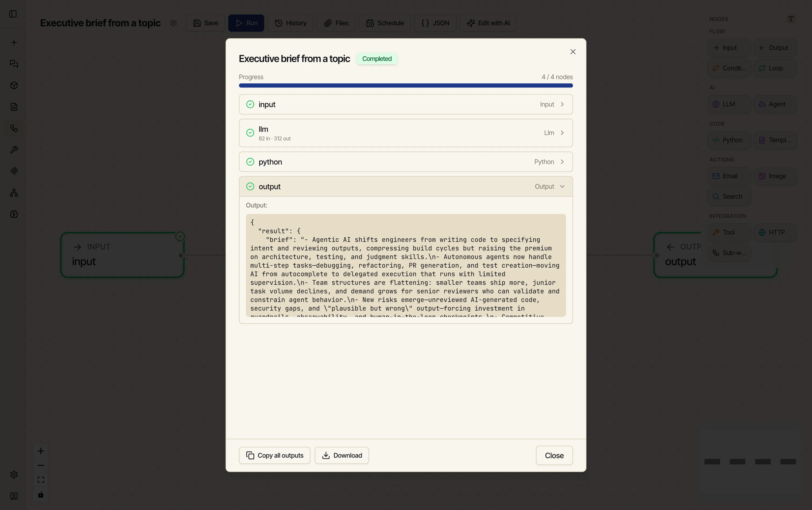Click the '4 / 4 nodes' progress count

tap(557, 77)
